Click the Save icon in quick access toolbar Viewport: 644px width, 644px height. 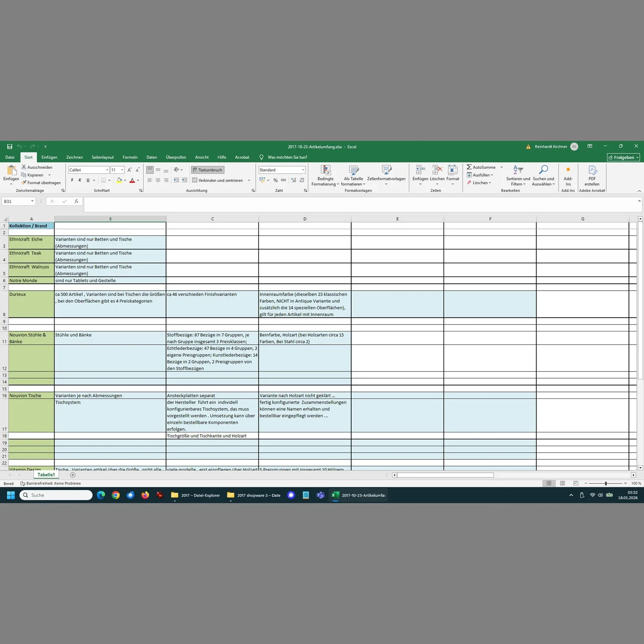[9, 146]
